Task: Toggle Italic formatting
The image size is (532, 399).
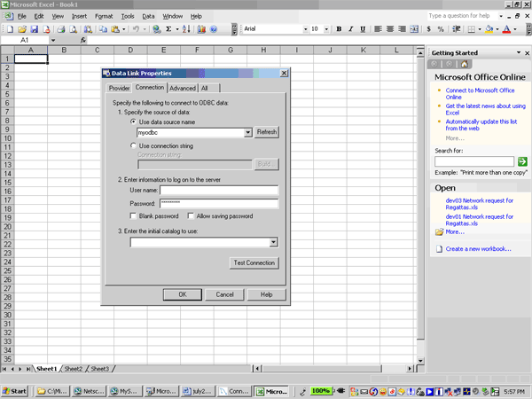Action: [351, 29]
